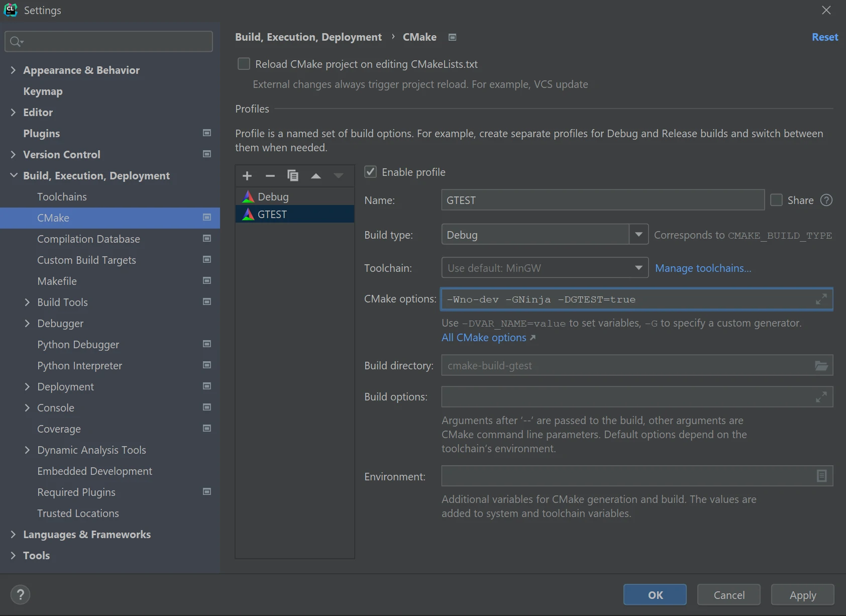
Task: Click project icon on Deployment row
Action: [x=206, y=386]
